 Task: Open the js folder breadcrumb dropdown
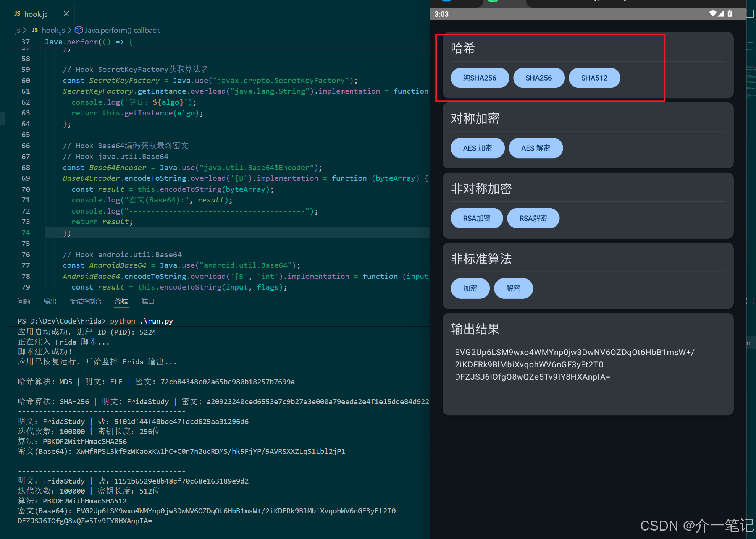(x=18, y=30)
